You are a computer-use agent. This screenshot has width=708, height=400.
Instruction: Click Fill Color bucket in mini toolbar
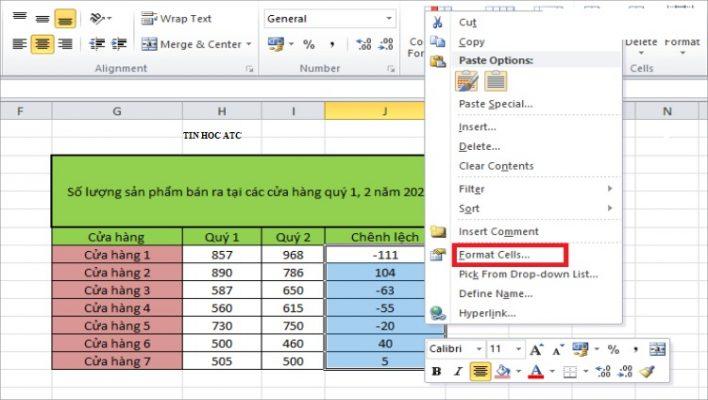coord(503,371)
